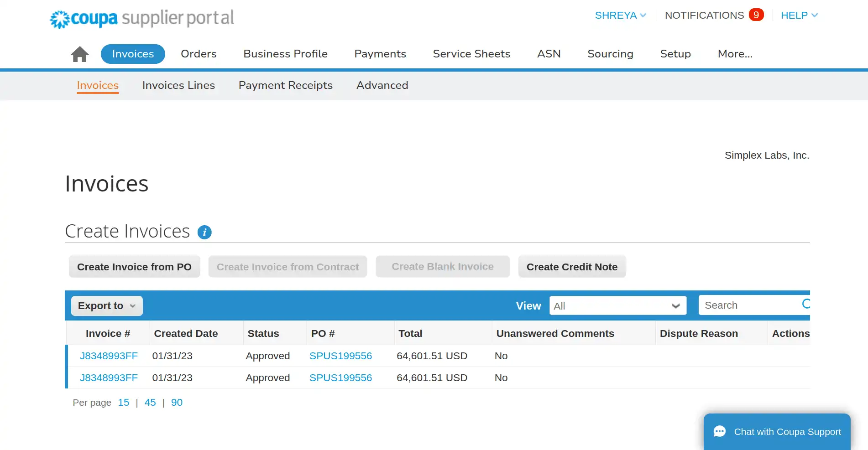The width and height of the screenshot is (868, 450).
Task: Click the search magnifier icon
Action: click(805, 304)
